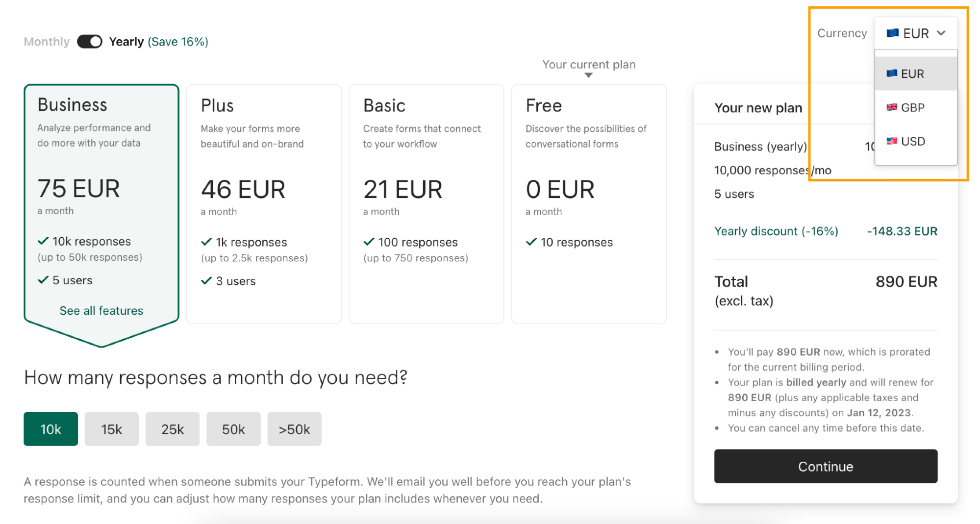Select the 25k responses option
This screenshot has width=980, height=524.
point(173,429)
